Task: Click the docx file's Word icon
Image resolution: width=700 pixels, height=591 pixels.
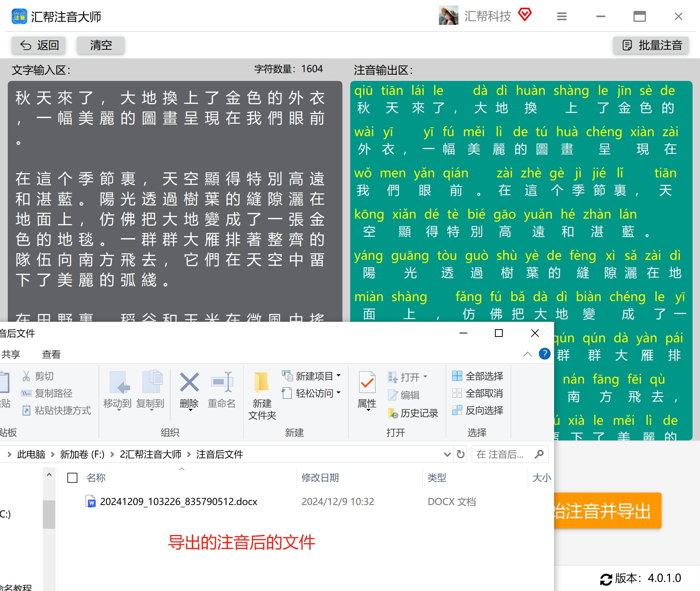Action: tap(90, 501)
